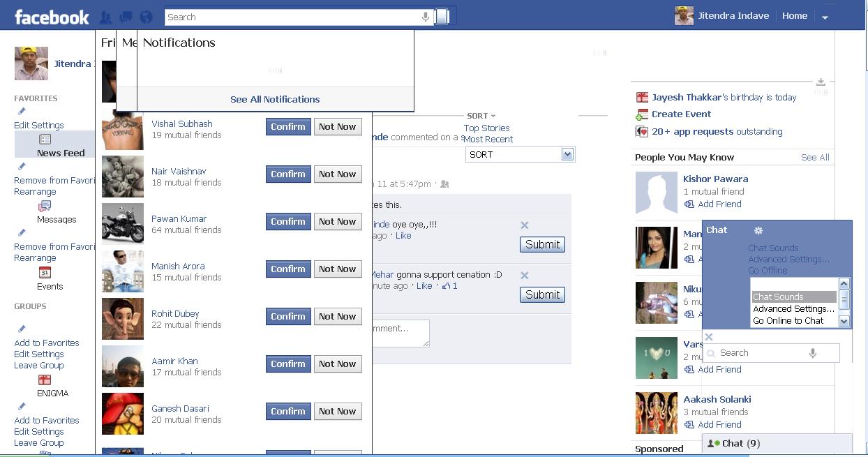Click the microphone icon in top search bar
868x457 pixels.
426,17
